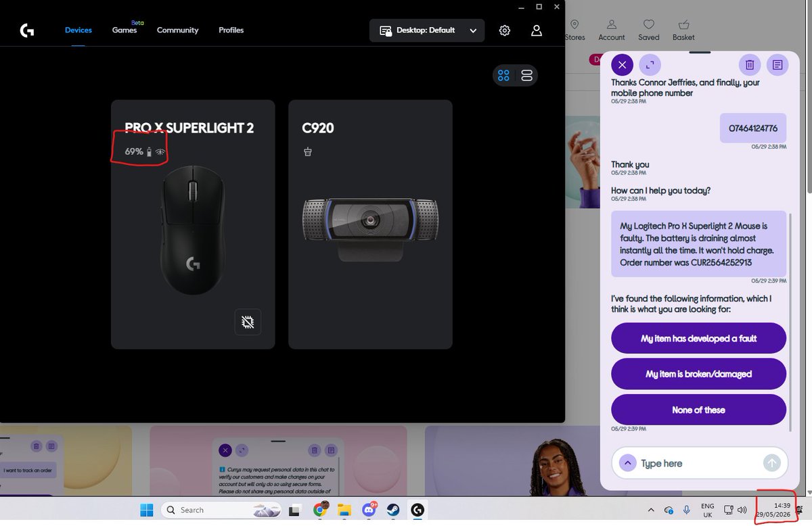Image resolution: width=812 pixels, height=526 pixels.
Task: Click the phone number 07464124776 message
Action: point(753,128)
